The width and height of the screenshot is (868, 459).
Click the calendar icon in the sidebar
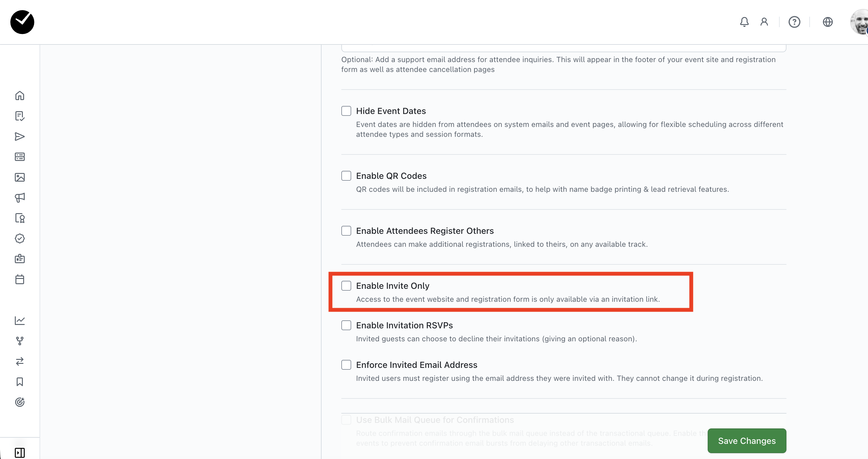(20, 279)
